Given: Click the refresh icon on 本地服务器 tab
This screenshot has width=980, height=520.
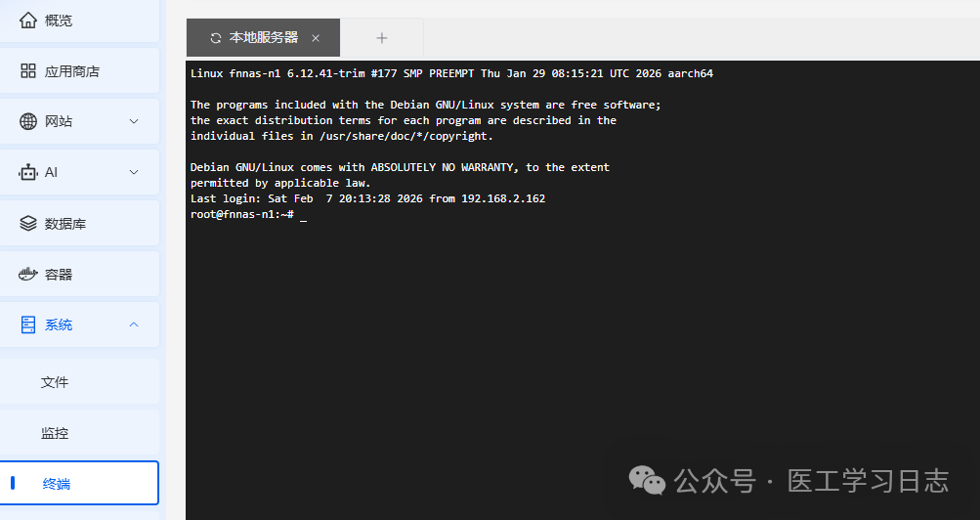Looking at the screenshot, I should pyautogui.click(x=215, y=38).
